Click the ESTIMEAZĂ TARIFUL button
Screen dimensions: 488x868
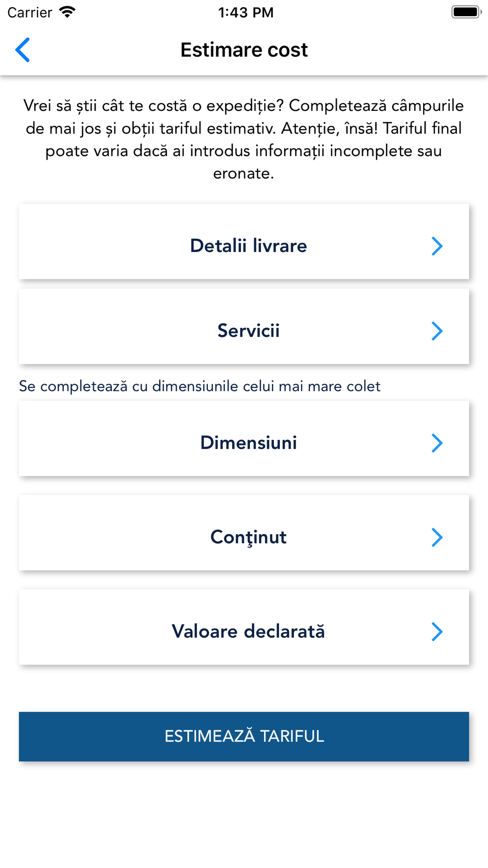click(244, 736)
